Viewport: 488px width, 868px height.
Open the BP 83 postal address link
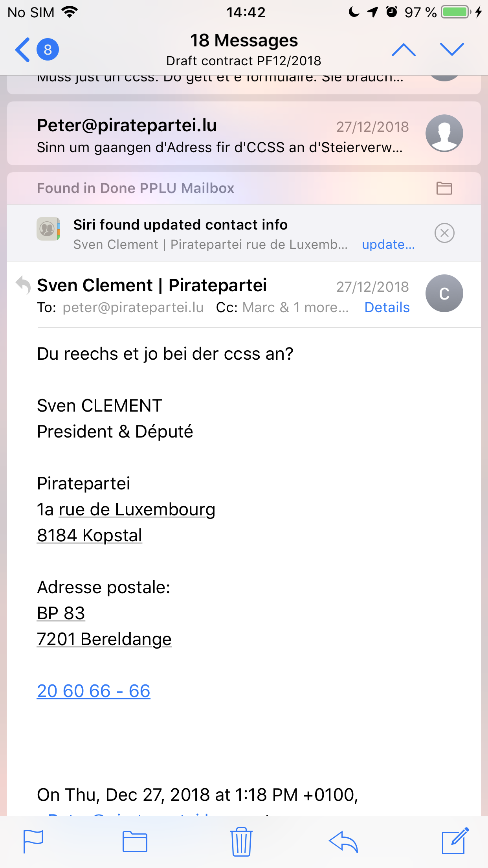click(61, 613)
